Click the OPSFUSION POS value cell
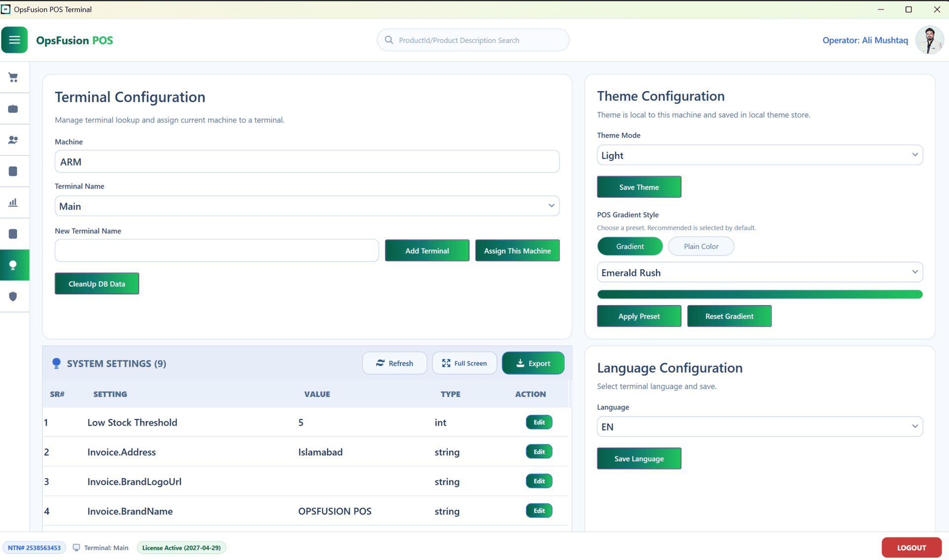 point(335,512)
